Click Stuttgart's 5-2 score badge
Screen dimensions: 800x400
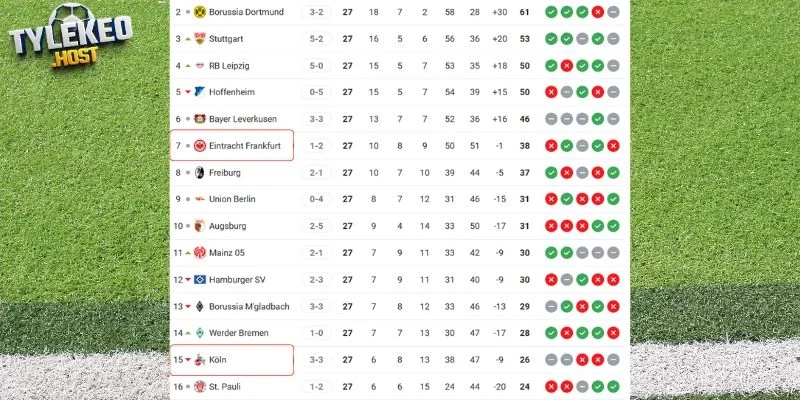point(317,39)
